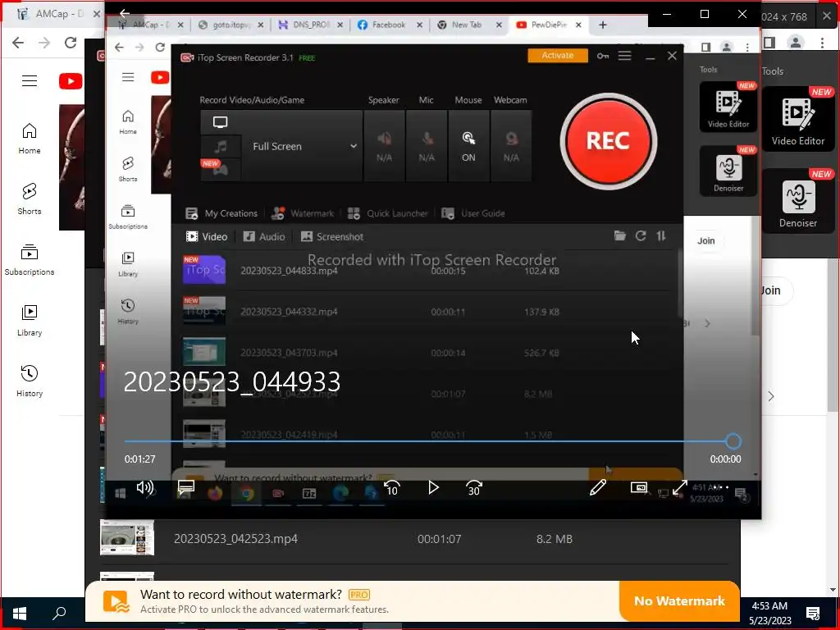The width and height of the screenshot is (840, 630).
Task: Open YouTube Shorts in the left sidebar
Action: pos(30,199)
